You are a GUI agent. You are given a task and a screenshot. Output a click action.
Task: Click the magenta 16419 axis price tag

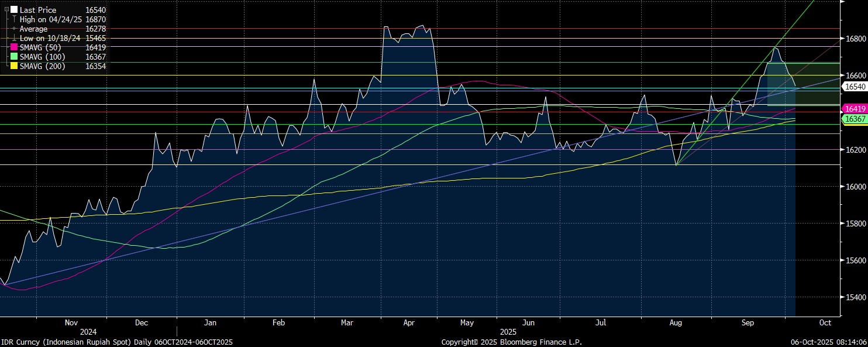tap(854, 109)
